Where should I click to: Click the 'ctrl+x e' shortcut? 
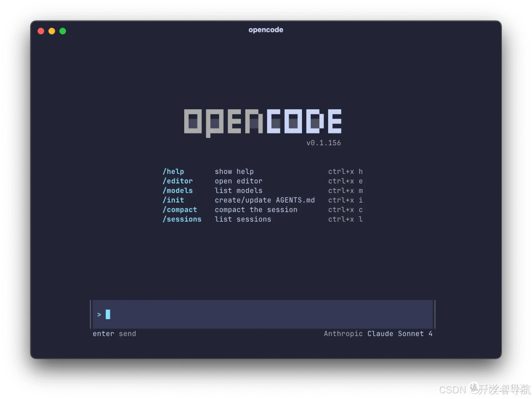point(345,181)
